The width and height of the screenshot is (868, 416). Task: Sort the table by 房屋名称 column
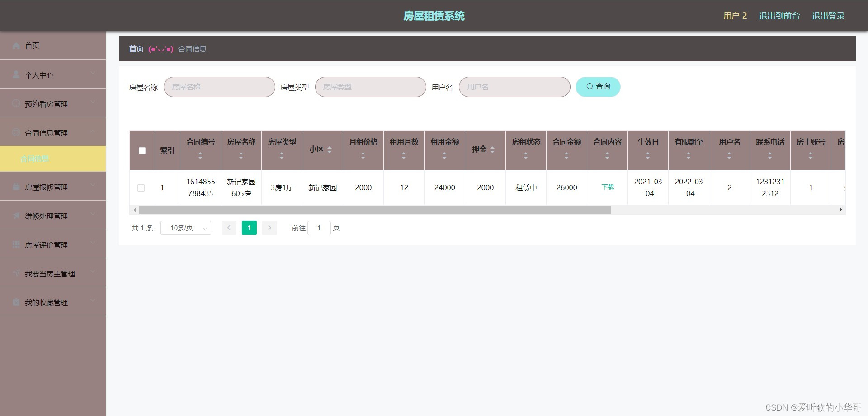pyautogui.click(x=241, y=156)
